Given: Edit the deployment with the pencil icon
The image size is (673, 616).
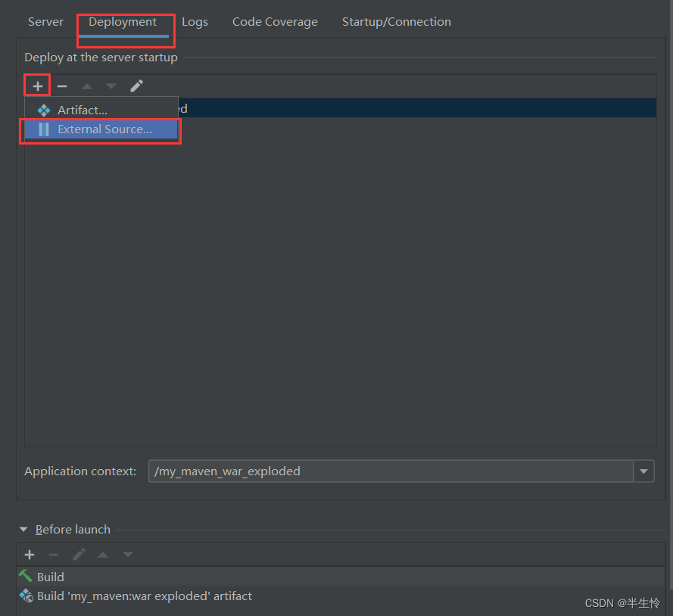Looking at the screenshot, I should [x=136, y=86].
